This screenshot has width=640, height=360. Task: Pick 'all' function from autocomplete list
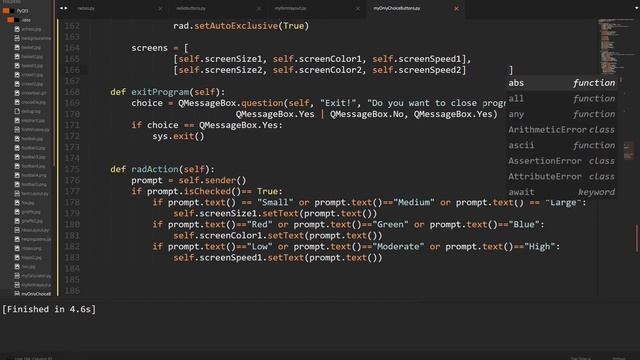562,98
